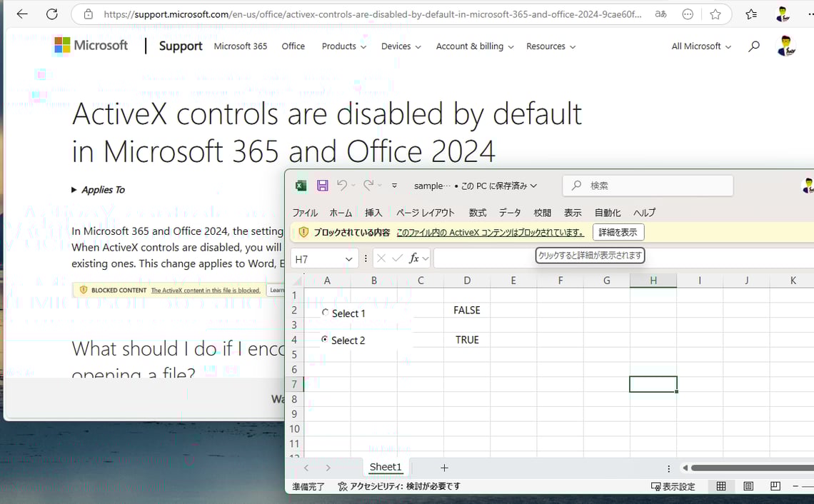The image size is (814, 504).
Task: Select the Sheet1 tab
Action: pos(385,467)
